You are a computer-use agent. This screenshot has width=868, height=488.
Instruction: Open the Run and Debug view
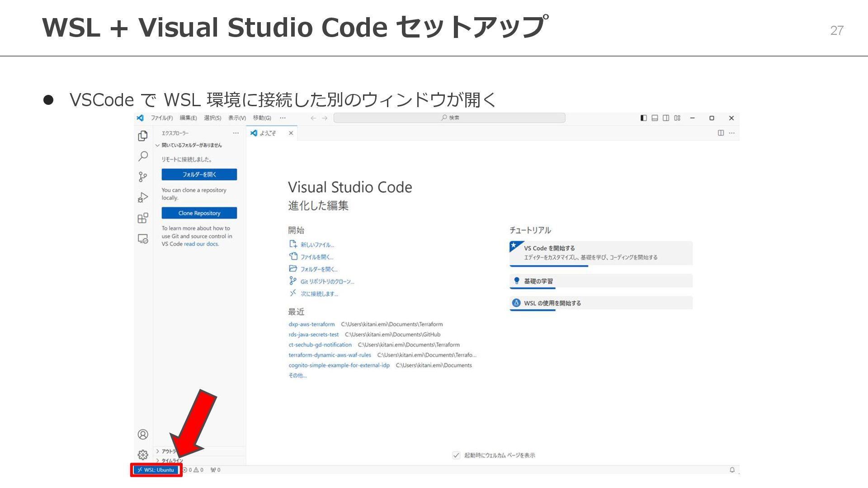[x=143, y=197]
